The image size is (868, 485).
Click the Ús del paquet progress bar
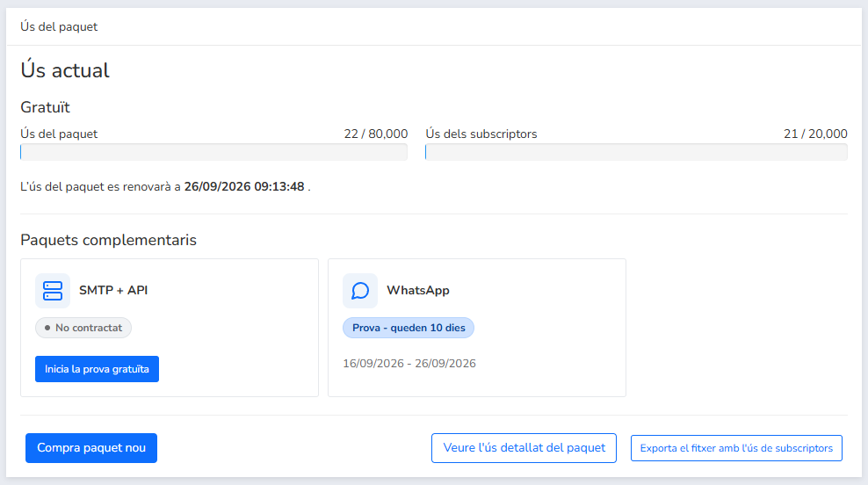click(213, 152)
